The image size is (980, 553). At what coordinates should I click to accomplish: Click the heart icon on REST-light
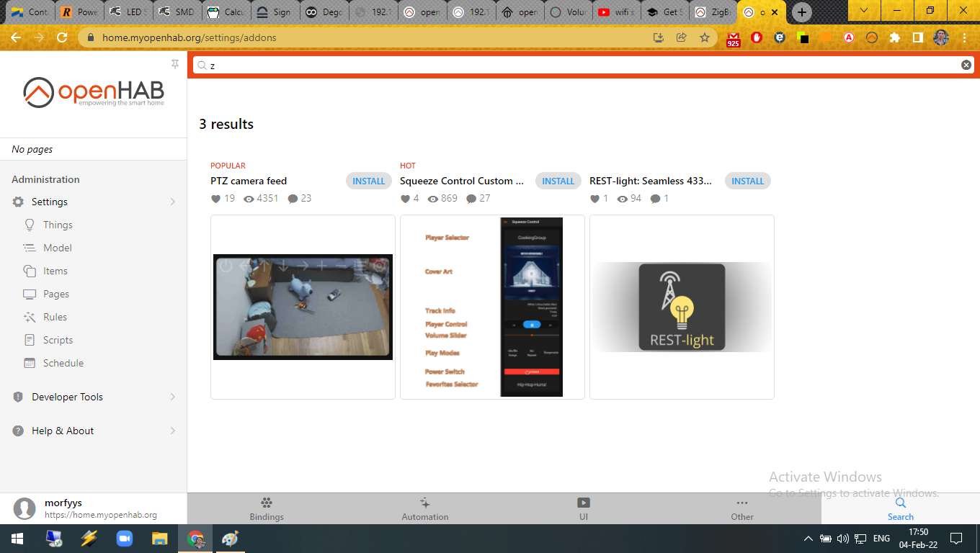coord(594,199)
